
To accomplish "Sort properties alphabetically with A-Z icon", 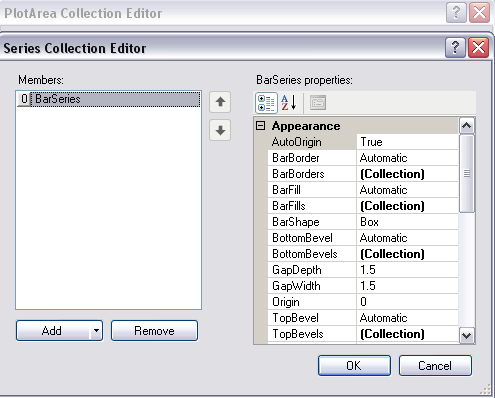I will (289, 103).
